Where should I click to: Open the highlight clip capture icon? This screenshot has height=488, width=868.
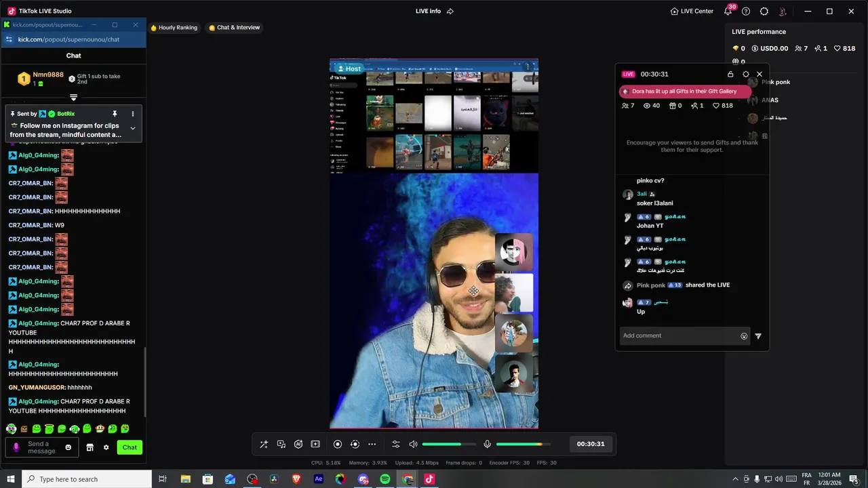coord(315,444)
